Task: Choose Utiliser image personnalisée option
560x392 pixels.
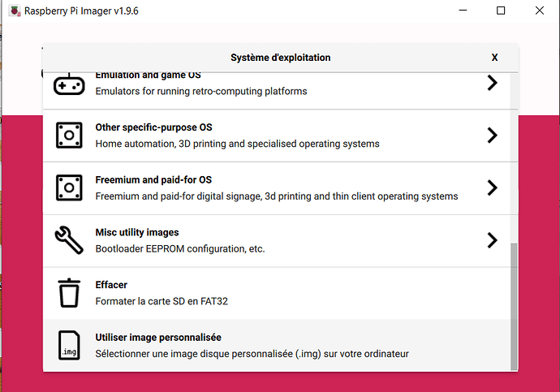Action: [277, 345]
